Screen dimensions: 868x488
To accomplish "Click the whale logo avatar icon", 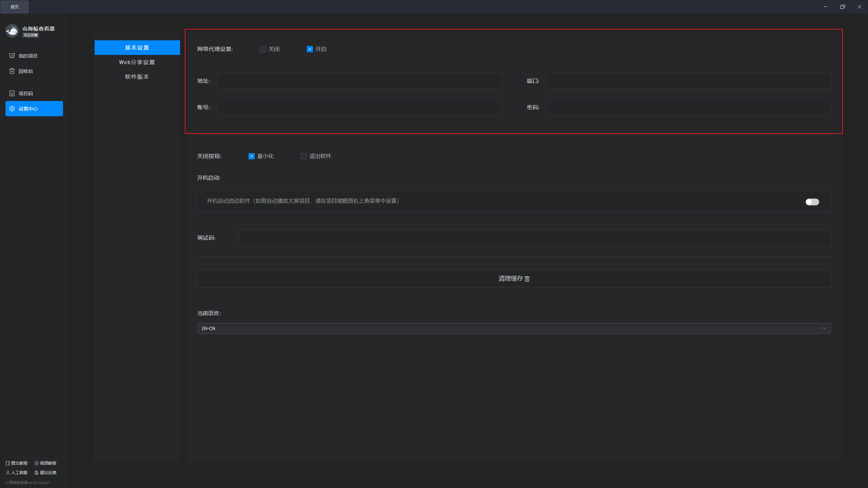I will (12, 31).
